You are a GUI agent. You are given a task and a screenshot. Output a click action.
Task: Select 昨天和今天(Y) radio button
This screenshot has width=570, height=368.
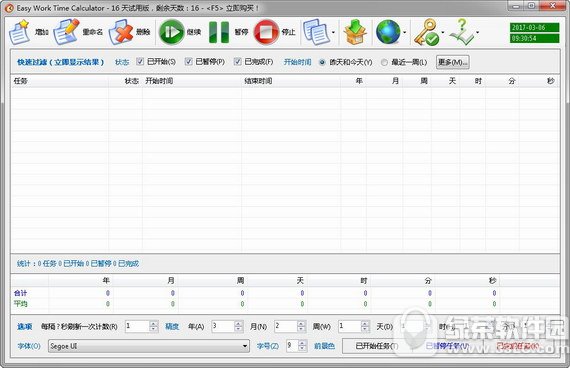click(322, 62)
